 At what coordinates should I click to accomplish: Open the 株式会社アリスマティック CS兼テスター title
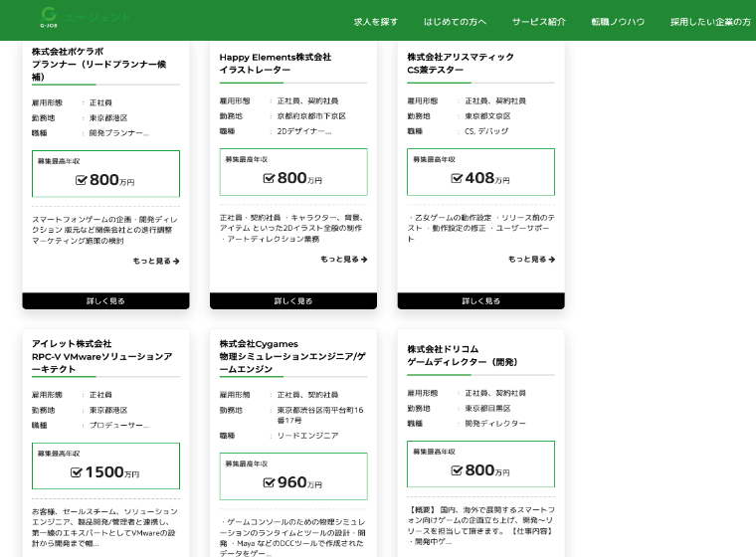(x=461, y=64)
